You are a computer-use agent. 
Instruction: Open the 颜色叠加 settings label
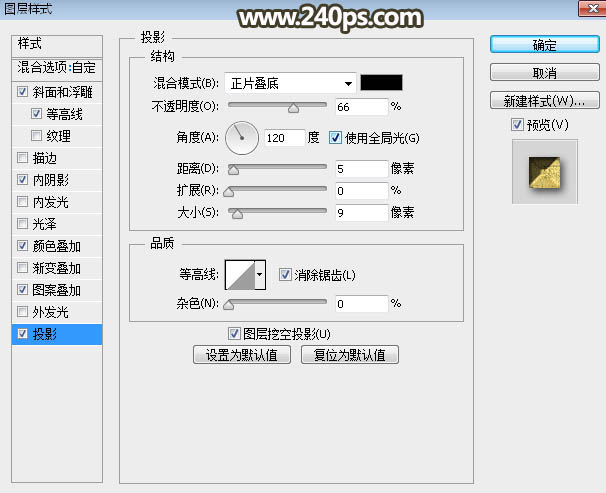pos(56,246)
